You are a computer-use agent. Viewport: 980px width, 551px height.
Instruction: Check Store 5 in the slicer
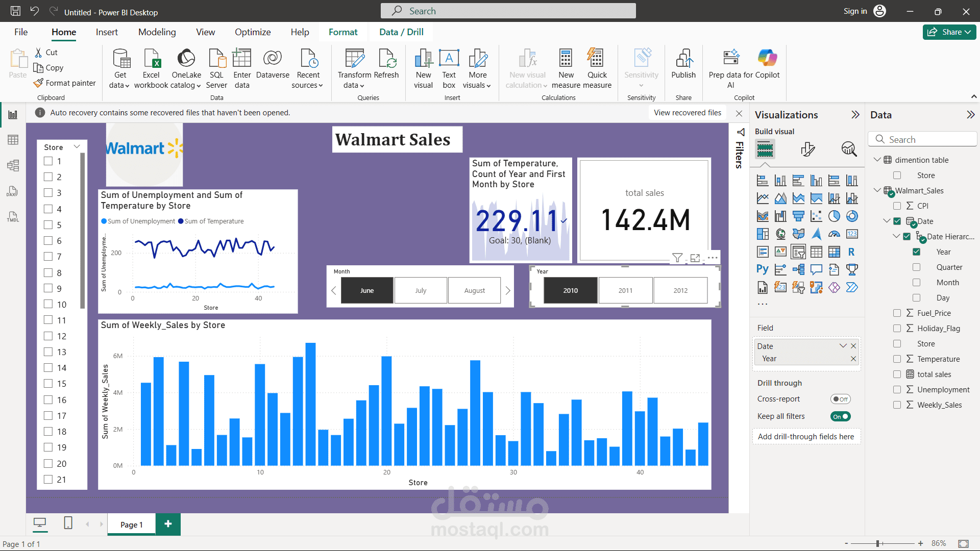[x=48, y=224]
